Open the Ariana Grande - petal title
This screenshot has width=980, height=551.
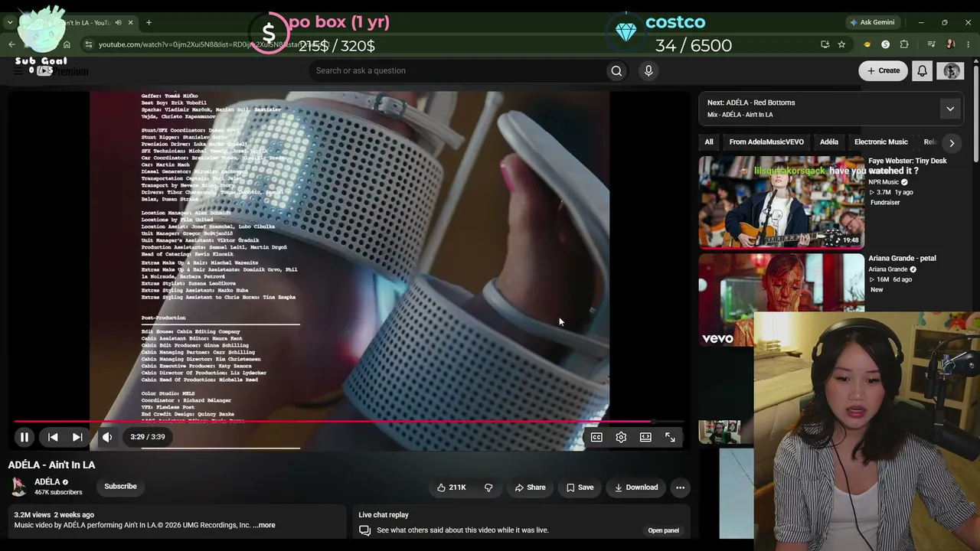pyautogui.click(x=902, y=258)
